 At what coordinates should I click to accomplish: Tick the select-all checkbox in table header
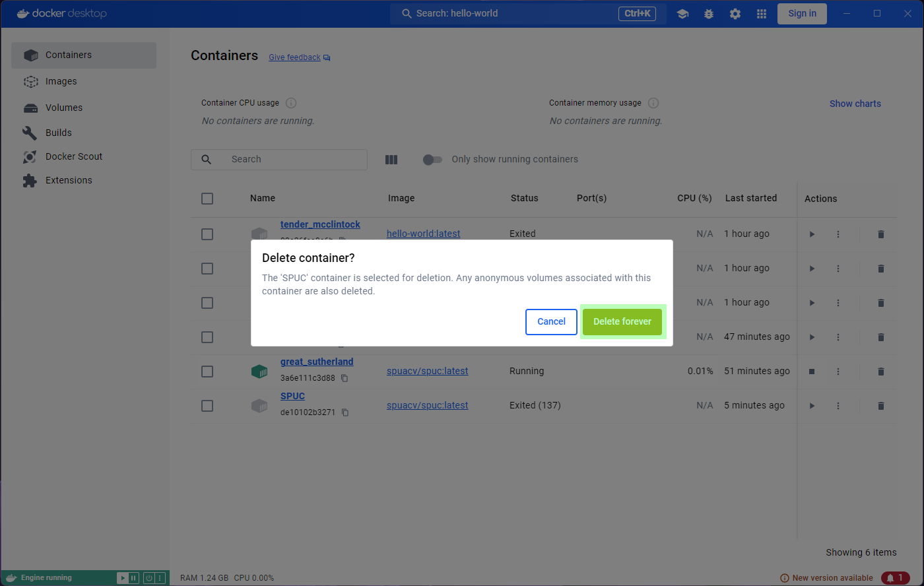[x=207, y=199]
